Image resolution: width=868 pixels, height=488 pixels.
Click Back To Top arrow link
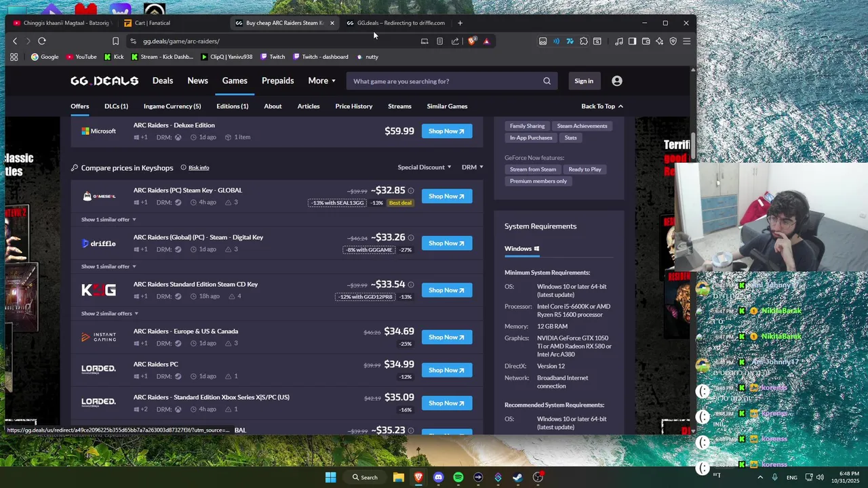(x=602, y=106)
